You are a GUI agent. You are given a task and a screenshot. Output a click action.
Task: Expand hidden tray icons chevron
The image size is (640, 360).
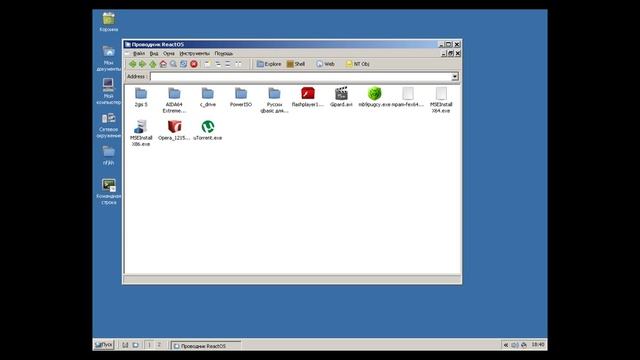(x=505, y=345)
